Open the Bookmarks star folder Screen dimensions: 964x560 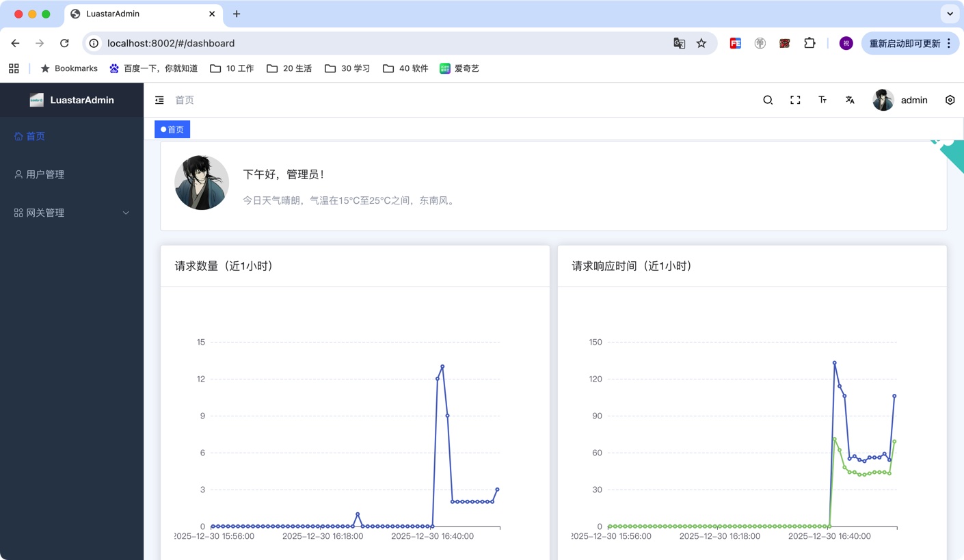click(69, 68)
